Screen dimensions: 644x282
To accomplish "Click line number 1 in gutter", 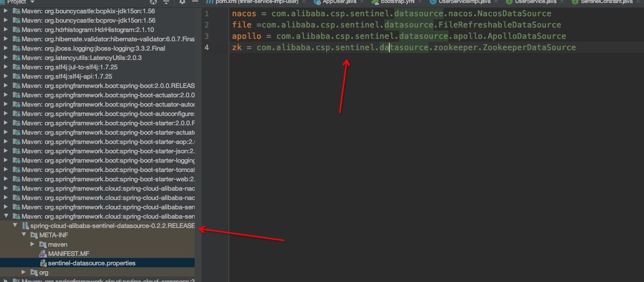I will tap(207, 14).
